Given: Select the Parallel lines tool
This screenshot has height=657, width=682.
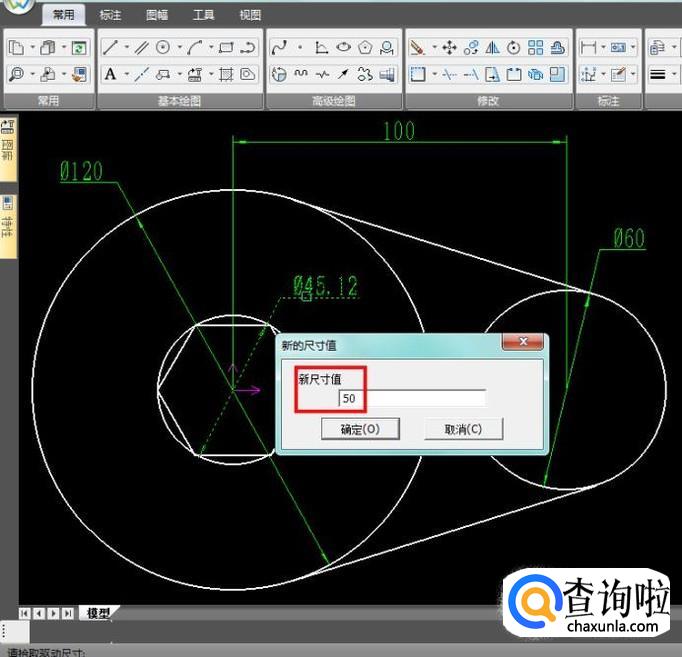Looking at the screenshot, I should tap(141, 47).
